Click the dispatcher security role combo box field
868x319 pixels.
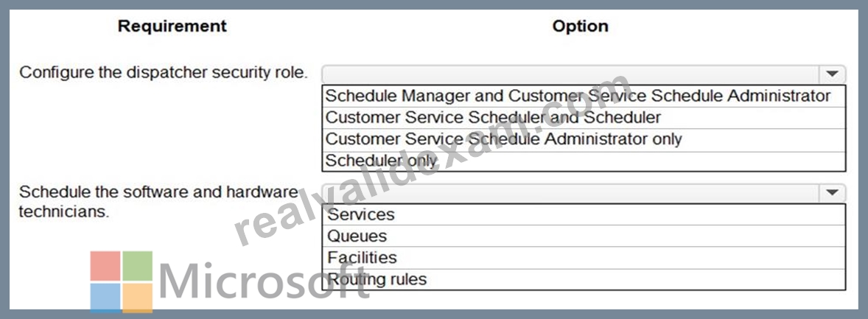(x=584, y=74)
